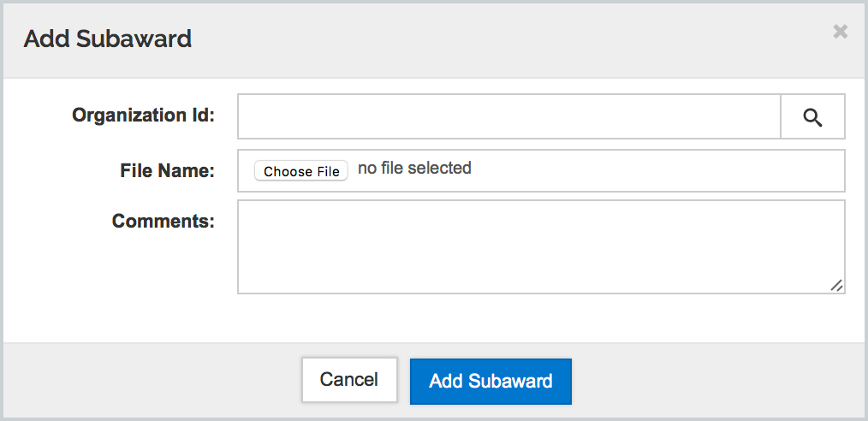Click the footer area left of Cancel
868x421 pixels.
point(154,380)
